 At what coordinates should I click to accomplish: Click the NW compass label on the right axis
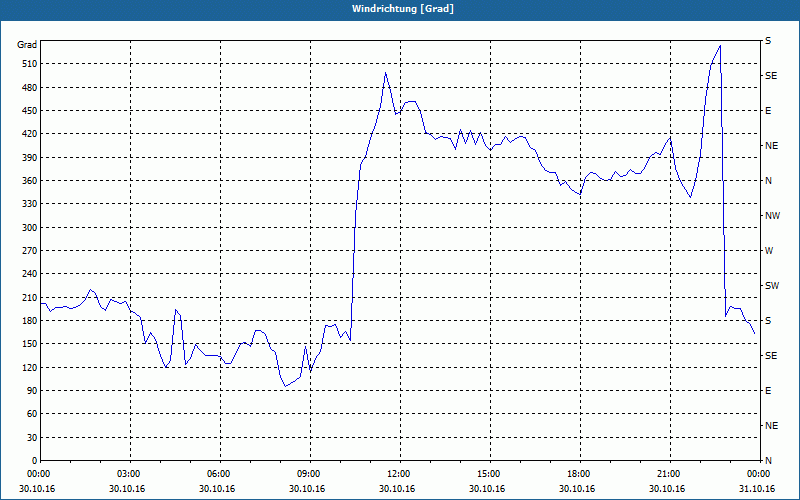772,216
